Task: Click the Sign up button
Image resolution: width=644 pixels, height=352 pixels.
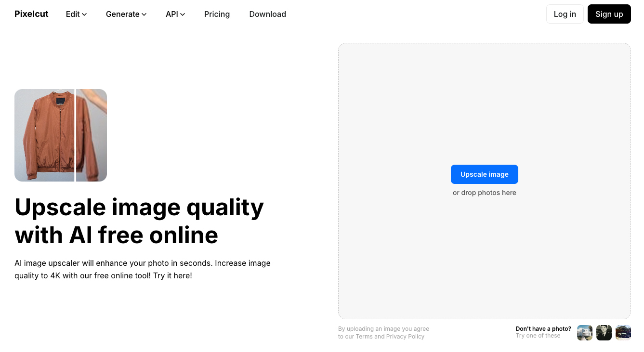Action: coord(609,14)
